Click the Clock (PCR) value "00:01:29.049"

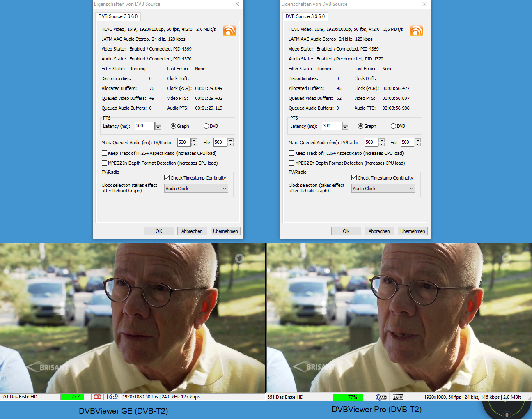[x=209, y=88]
